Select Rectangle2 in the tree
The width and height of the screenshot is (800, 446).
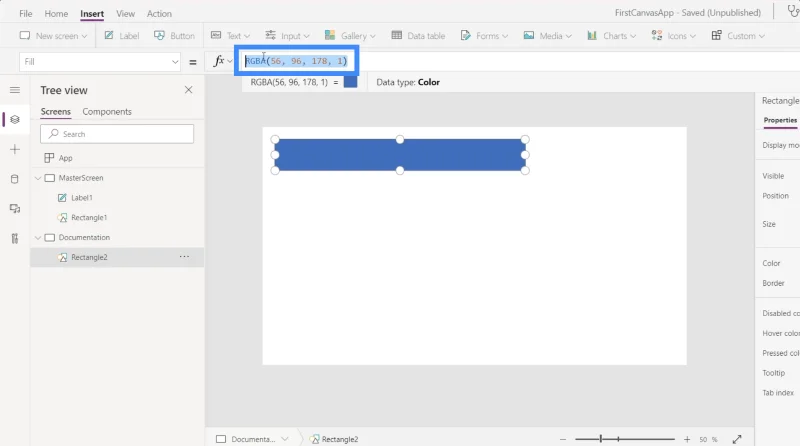click(x=89, y=258)
